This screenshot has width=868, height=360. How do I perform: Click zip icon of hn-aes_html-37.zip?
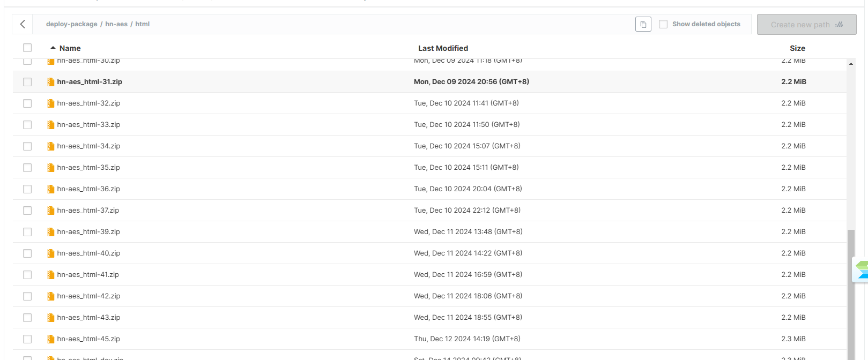pyautogui.click(x=50, y=211)
